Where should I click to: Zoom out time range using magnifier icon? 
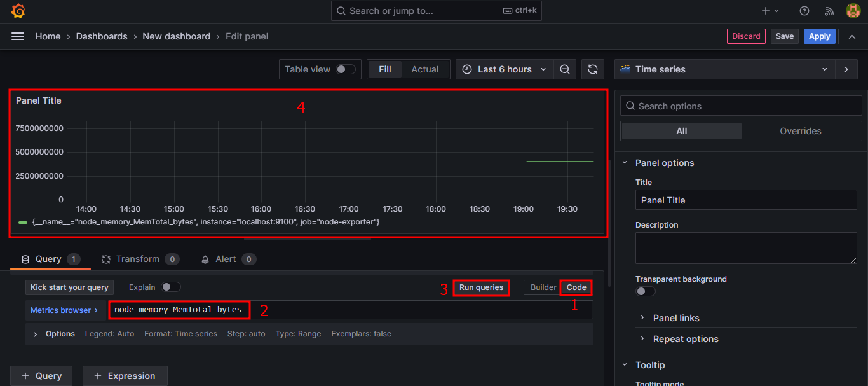(x=565, y=69)
